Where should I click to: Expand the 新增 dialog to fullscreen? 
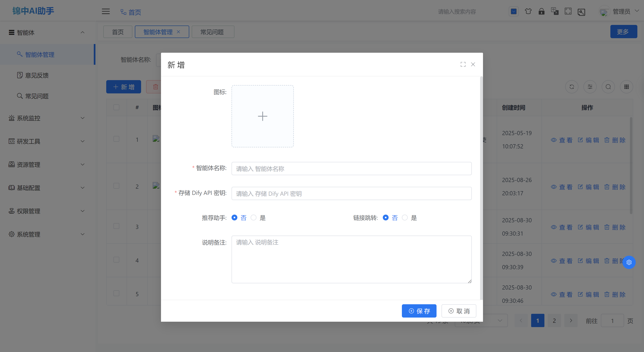(463, 65)
